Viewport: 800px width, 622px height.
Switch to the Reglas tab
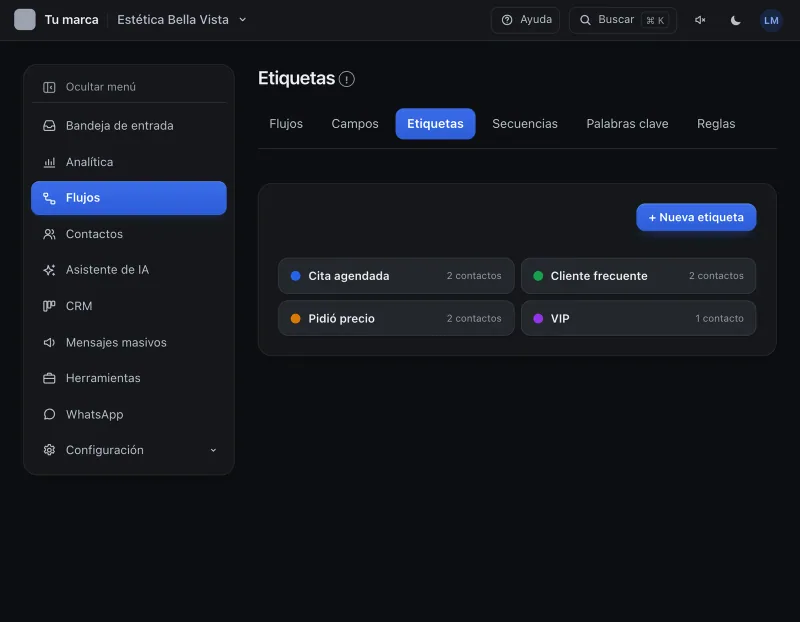point(716,124)
